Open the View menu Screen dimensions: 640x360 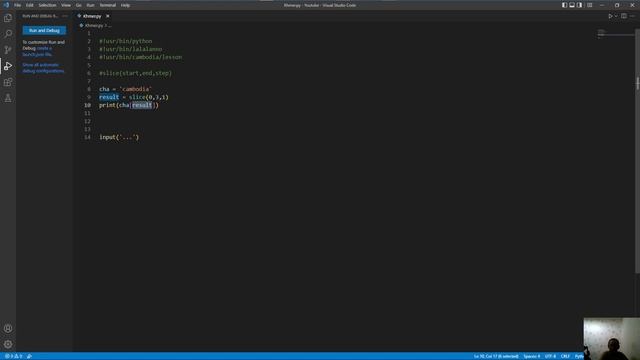(66, 5)
